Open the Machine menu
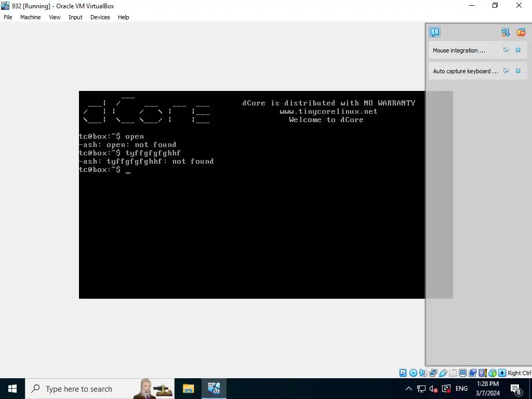The width and height of the screenshot is (532, 399). tap(31, 17)
